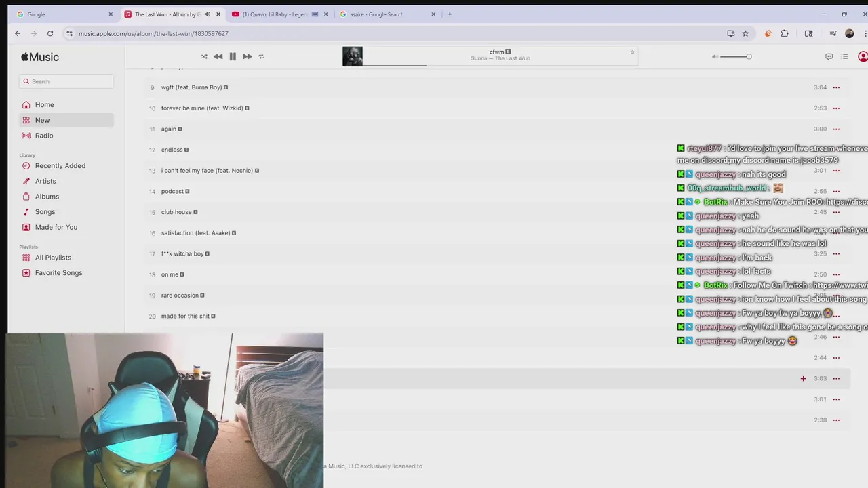Open more options for forever be mine
868x488 pixels.
coord(836,108)
